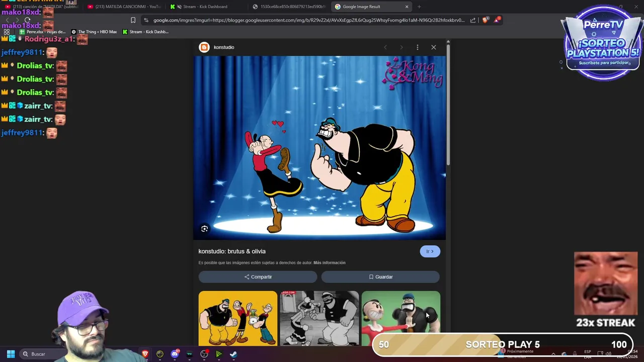Open Steam from the taskbar
This screenshot has height=362, width=644.
233,354
